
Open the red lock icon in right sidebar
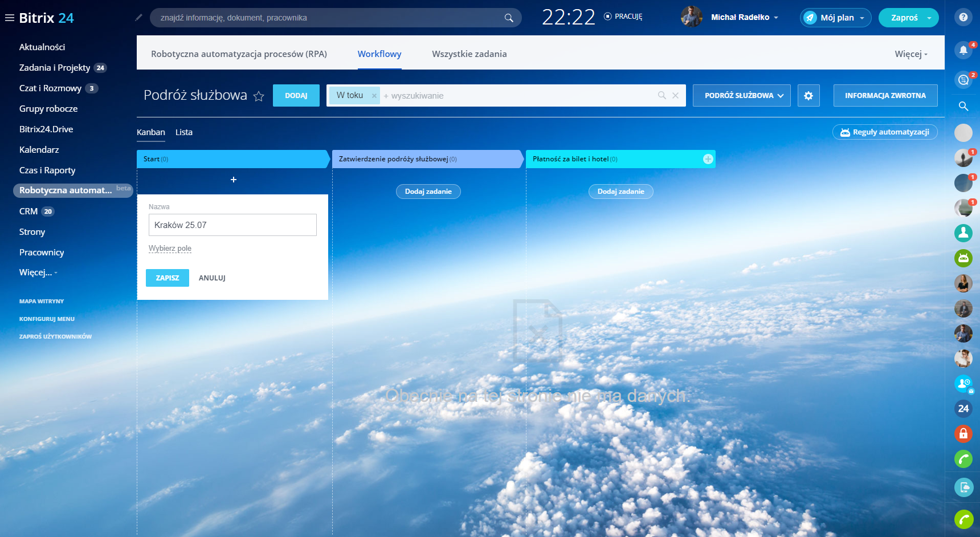tap(963, 434)
